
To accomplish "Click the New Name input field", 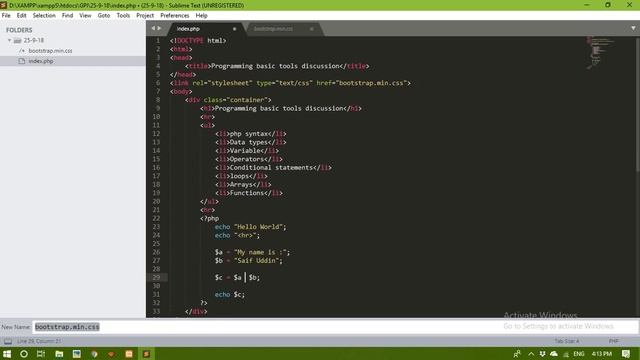I will click(x=335, y=327).
